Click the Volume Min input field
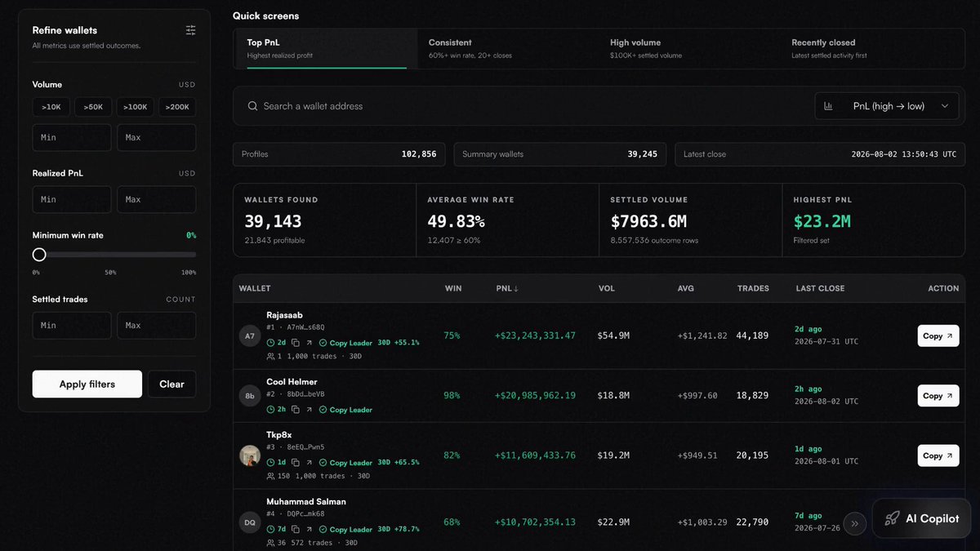This screenshot has width=980, height=551. click(x=72, y=137)
